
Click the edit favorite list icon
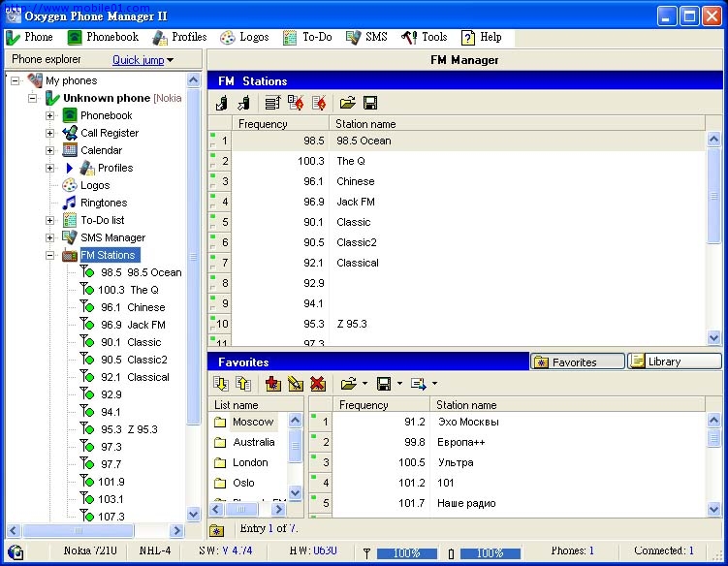tap(296, 384)
